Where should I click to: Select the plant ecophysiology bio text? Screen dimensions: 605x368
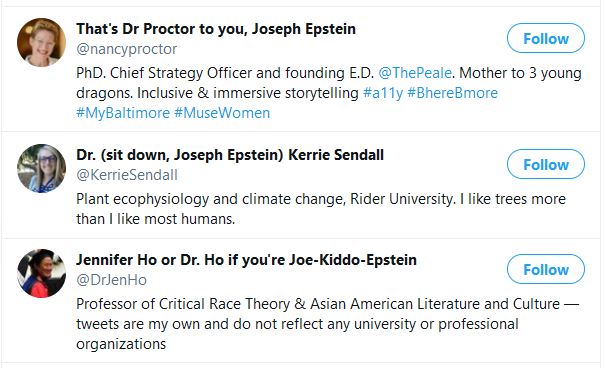pos(321,209)
